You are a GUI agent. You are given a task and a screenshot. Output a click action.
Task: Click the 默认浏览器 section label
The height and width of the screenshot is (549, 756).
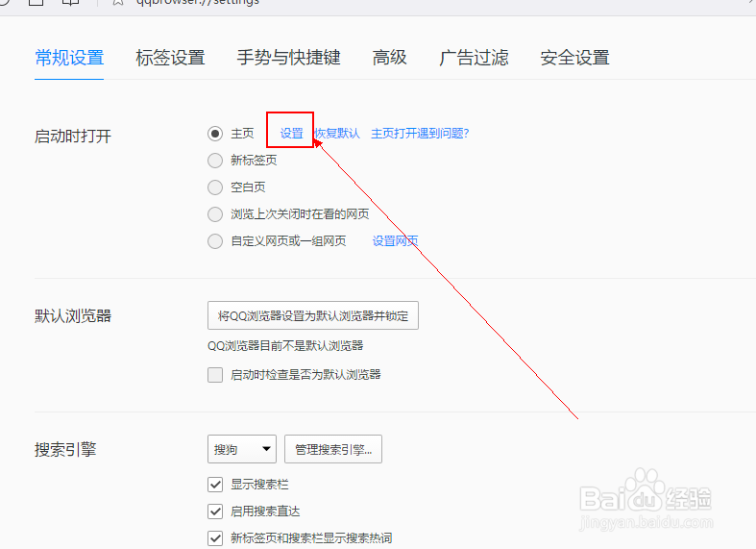click(73, 316)
